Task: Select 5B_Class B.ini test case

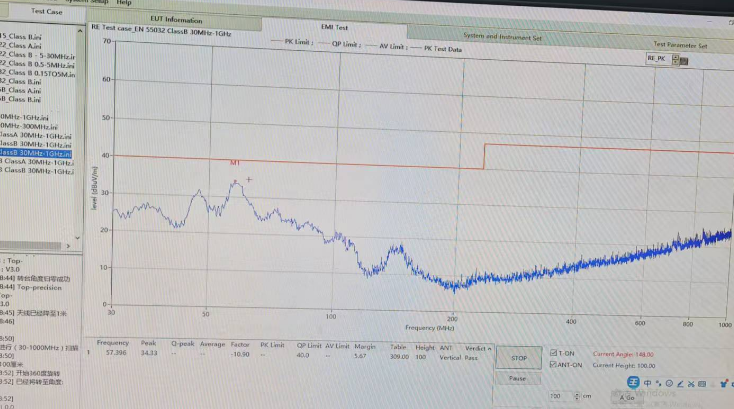Action: point(21,100)
